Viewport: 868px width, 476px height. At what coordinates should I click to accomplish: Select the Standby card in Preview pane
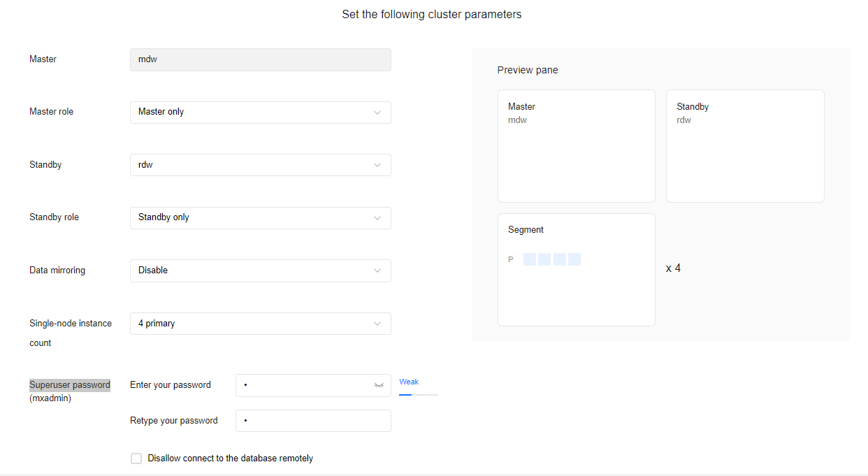click(x=744, y=146)
